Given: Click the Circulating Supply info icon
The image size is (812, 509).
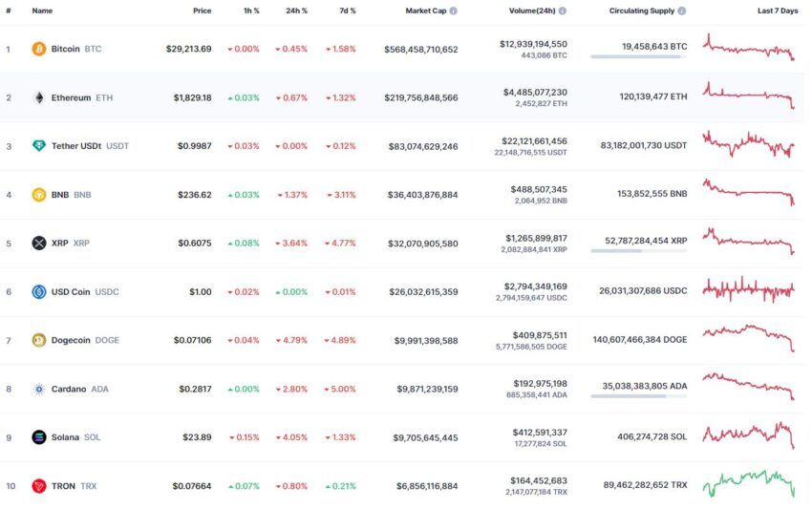Looking at the screenshot, I should pos(681,11).
